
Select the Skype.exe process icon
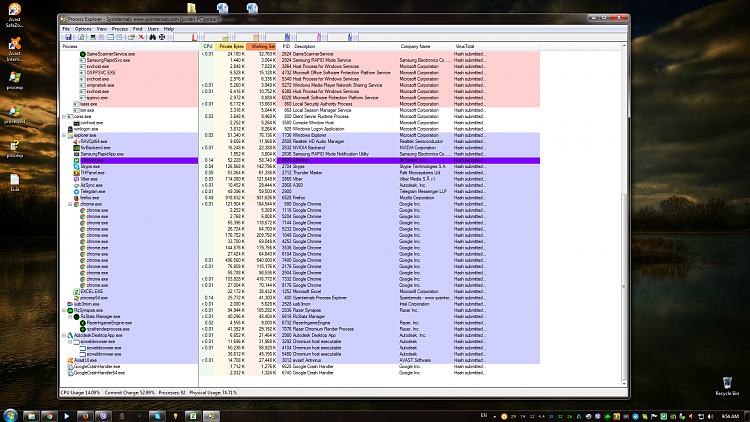pyautogui.click(x=76, y=167)
